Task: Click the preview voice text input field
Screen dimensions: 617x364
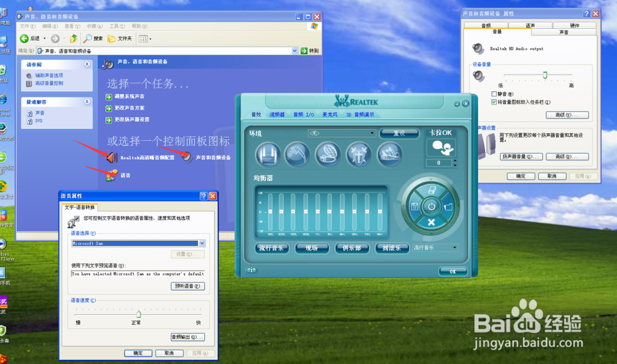Action: [x=138, y=273]
